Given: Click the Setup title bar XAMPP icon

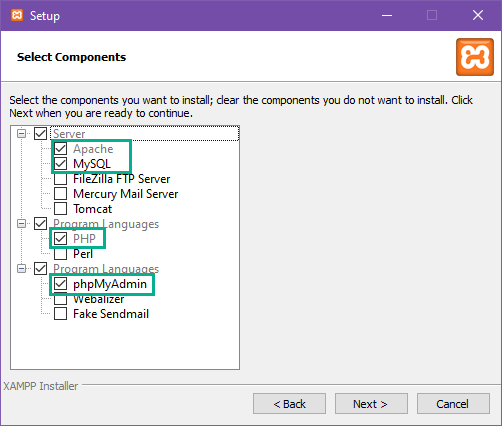Looking at the screenshot, I should 17,15.
